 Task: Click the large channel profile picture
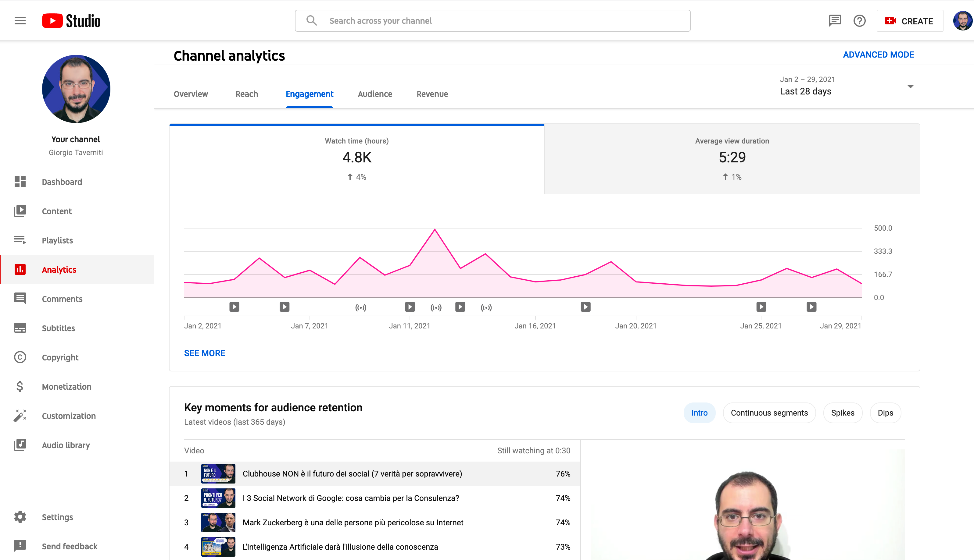coord(76,89)
